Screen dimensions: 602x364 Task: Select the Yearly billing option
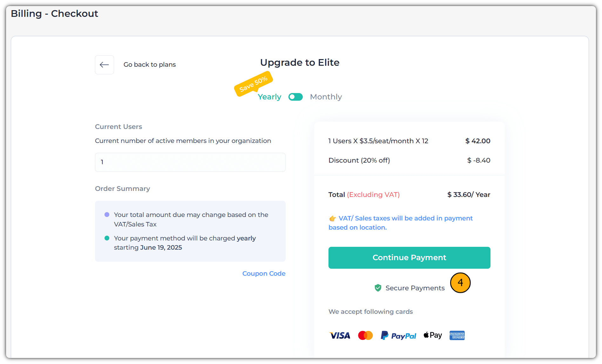click(x=269, y=97)
